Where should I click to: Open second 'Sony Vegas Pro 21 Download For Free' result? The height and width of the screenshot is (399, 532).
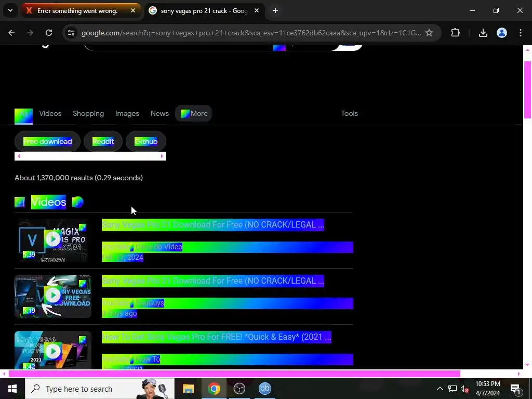pos(213,281)
